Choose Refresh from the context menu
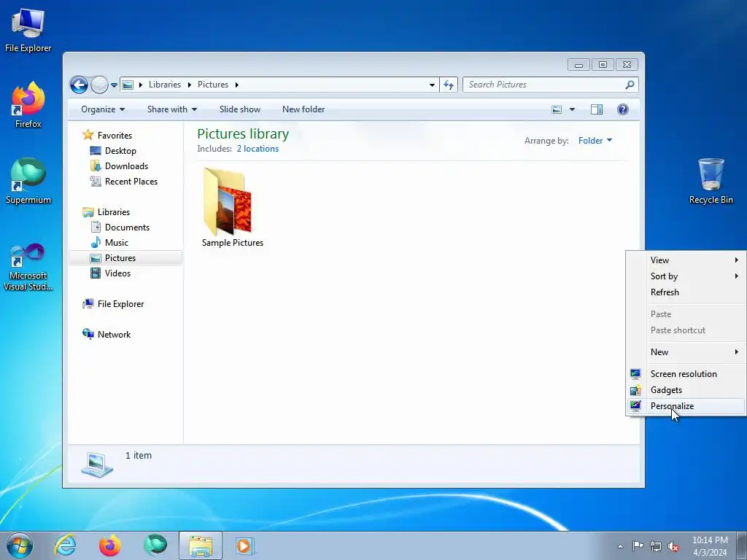 coord(686,292)
